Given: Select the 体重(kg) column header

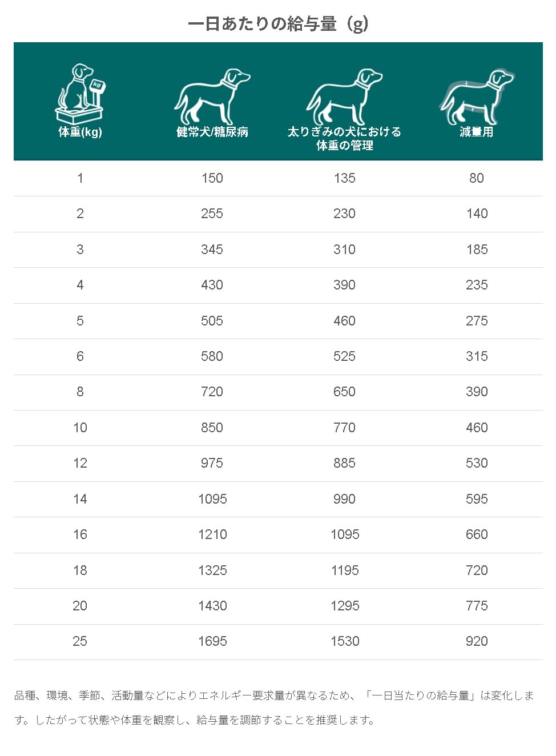Looking at the screenshot, I should coord(80,132).
